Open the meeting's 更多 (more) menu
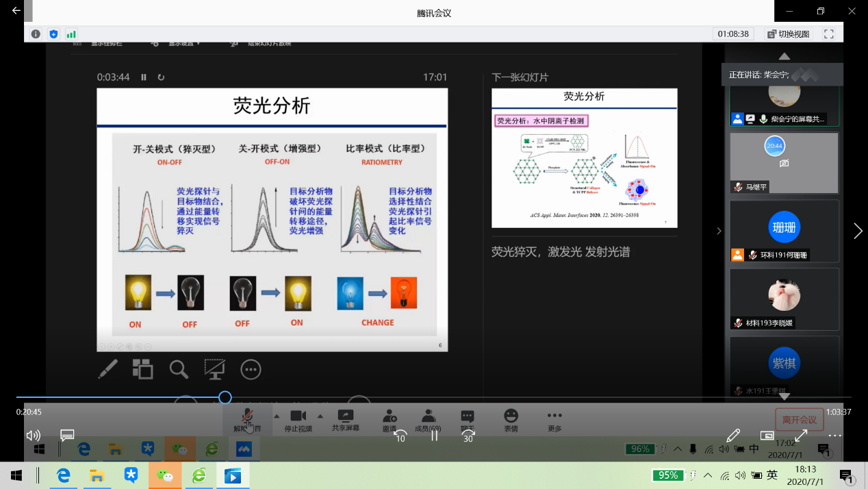 554,421
